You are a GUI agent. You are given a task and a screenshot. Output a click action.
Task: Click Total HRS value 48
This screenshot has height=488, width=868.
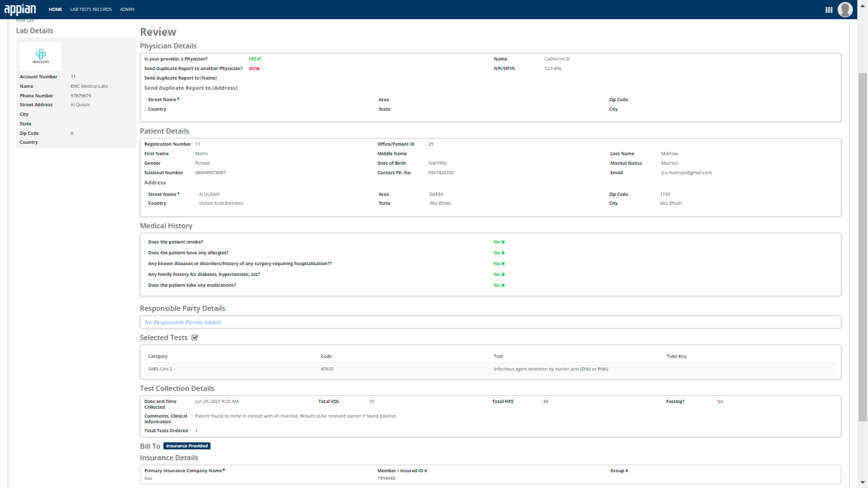(545, 401)
